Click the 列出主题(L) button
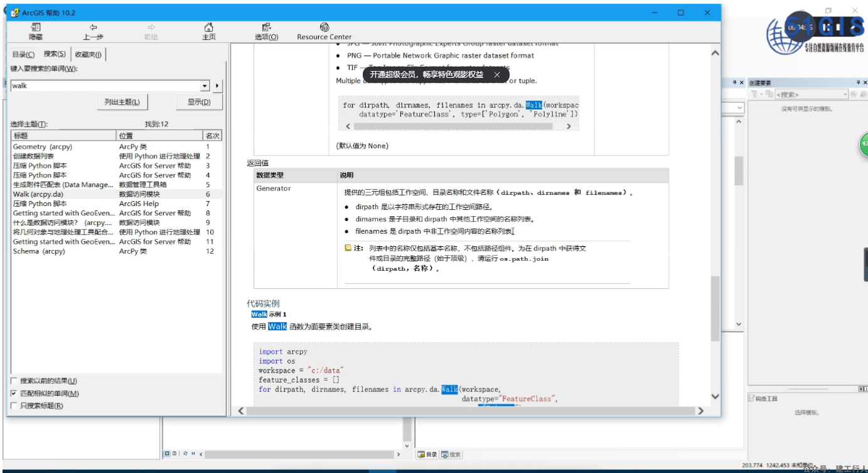 pos(122,102)
